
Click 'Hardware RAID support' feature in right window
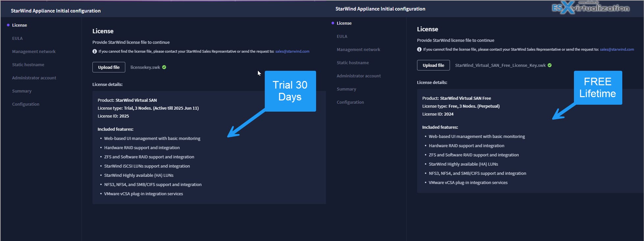pos(466,146)
